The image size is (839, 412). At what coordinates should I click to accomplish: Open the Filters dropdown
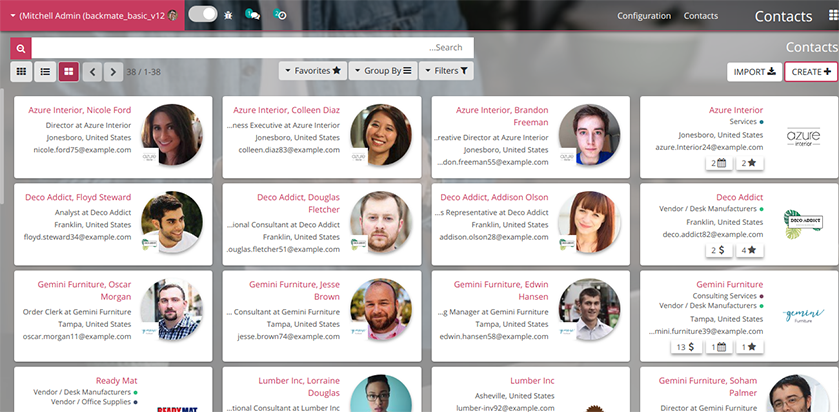coord(446,71)
